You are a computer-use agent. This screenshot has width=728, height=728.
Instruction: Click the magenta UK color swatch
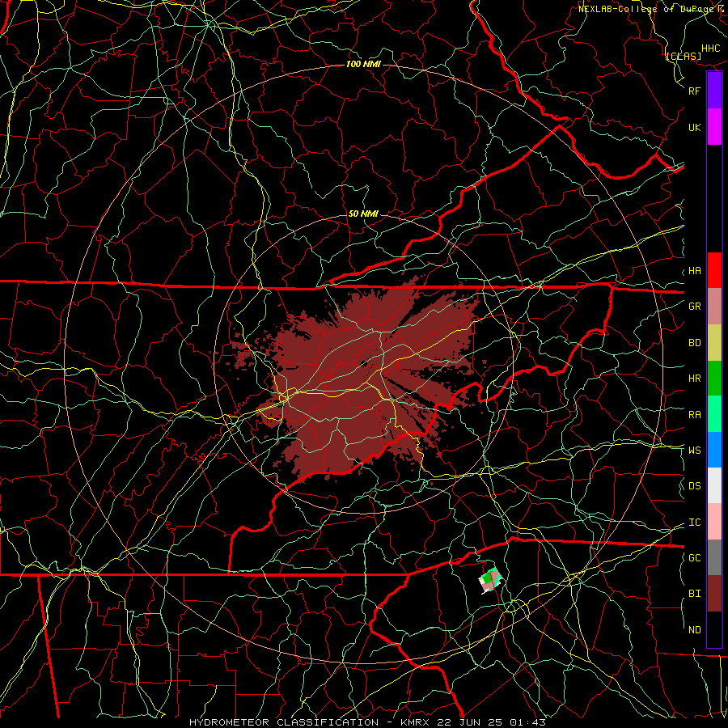coord(714,127)
